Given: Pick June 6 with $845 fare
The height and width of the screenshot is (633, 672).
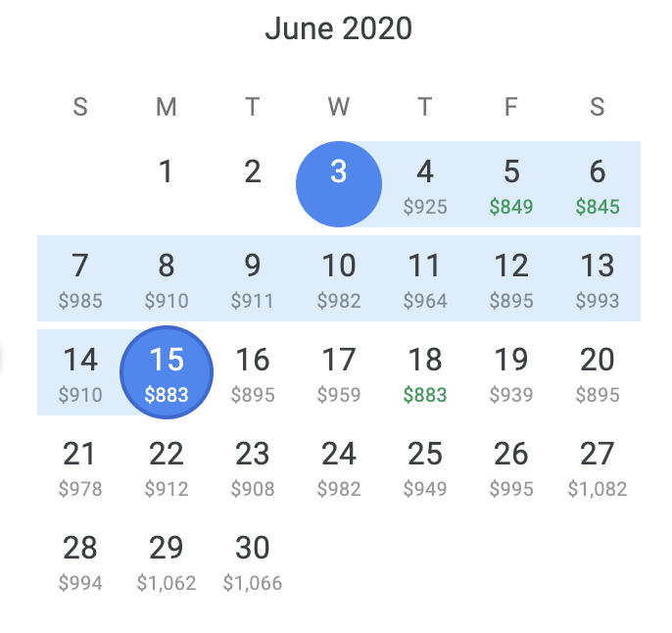Looking at the screenshot, I should click(x=597, y=184).
